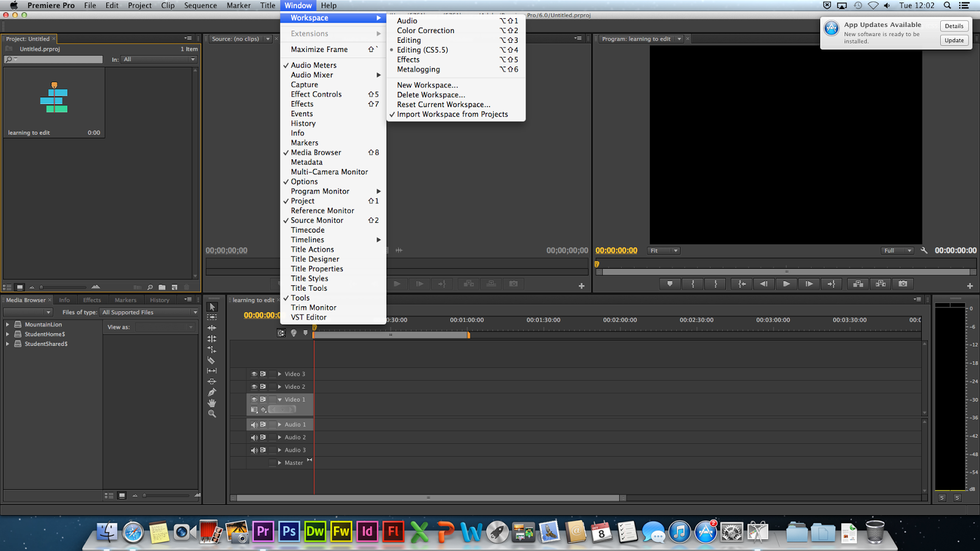Select the Hand tool
The image size is (980, 551).
pos(212,403)
